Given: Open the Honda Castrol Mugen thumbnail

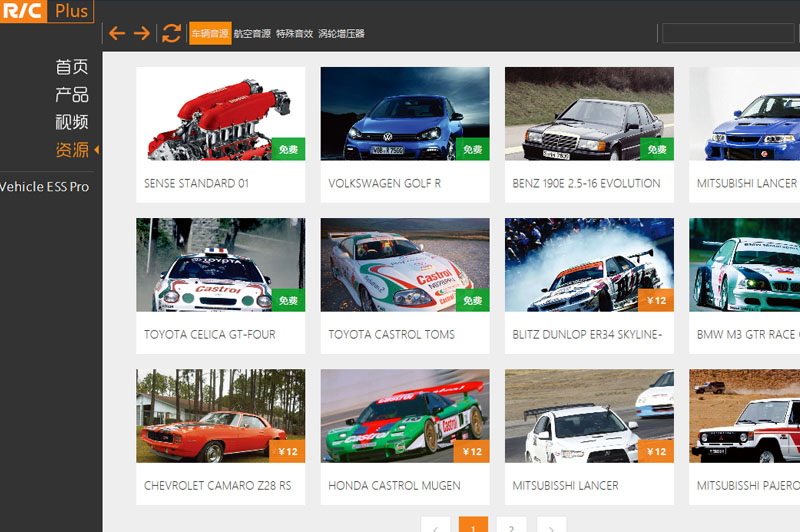Looking at the screenshot, I should (405, 416).
